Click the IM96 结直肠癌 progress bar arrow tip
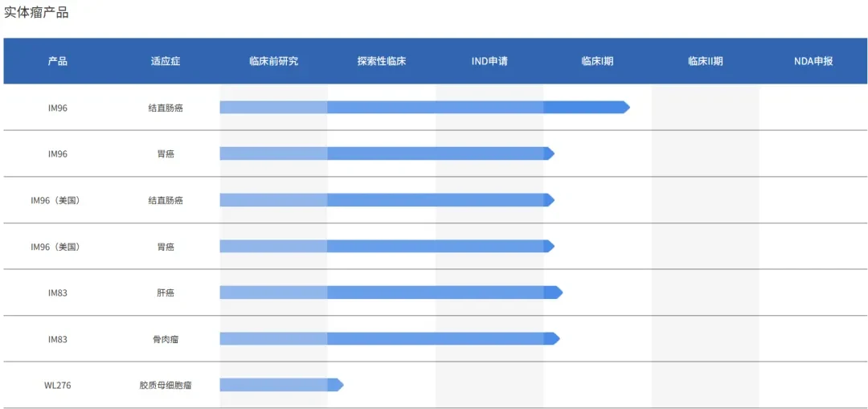Screen dimensions: 868x409 click(627, 108)
